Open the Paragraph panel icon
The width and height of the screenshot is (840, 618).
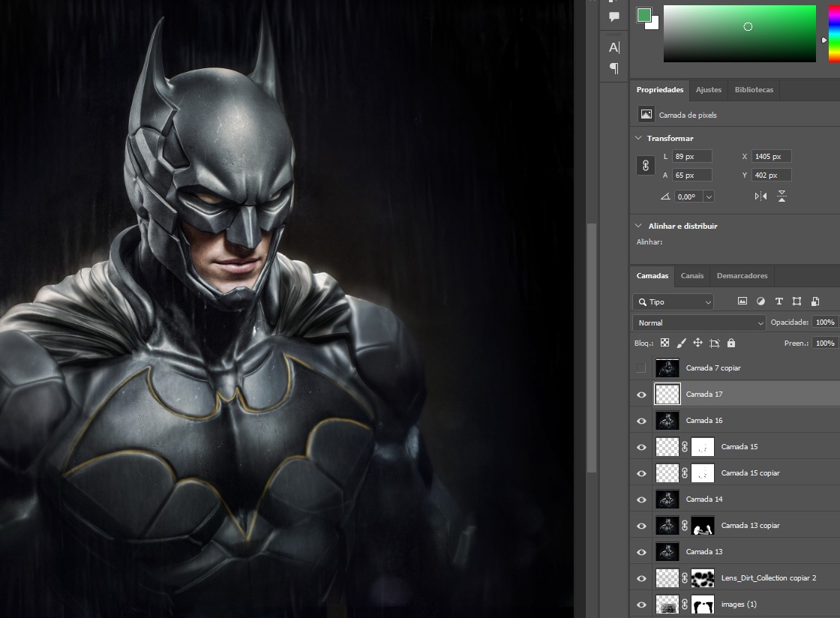pos(613,69)
